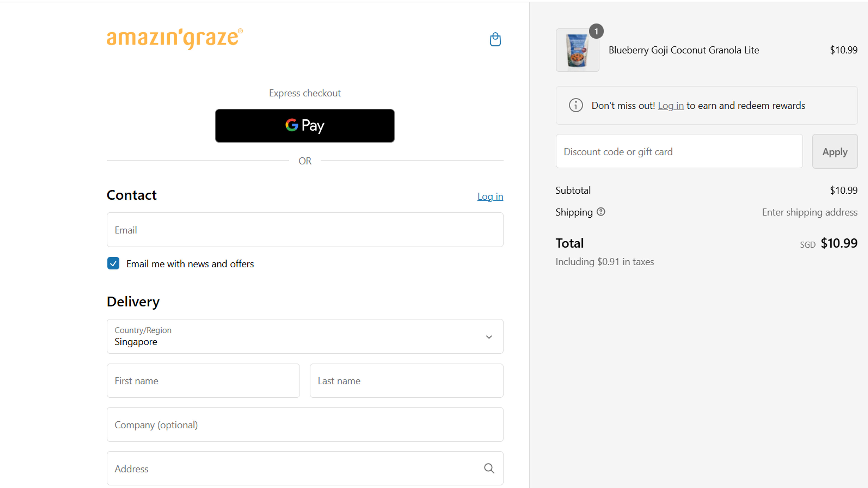Viewport: 868px width, 488px height.
Task: Click the Express checkout label
Action: (x=305, y=93)
